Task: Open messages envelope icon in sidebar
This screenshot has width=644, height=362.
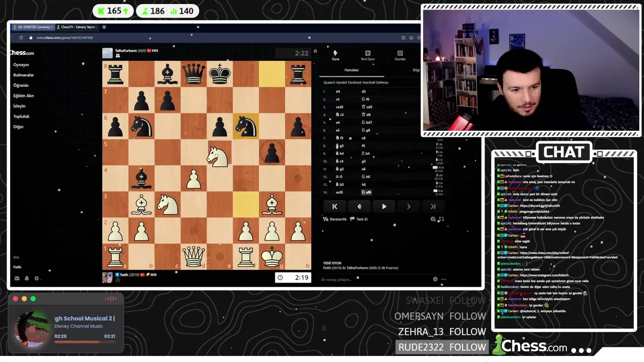Action: [x=17, y=278]
